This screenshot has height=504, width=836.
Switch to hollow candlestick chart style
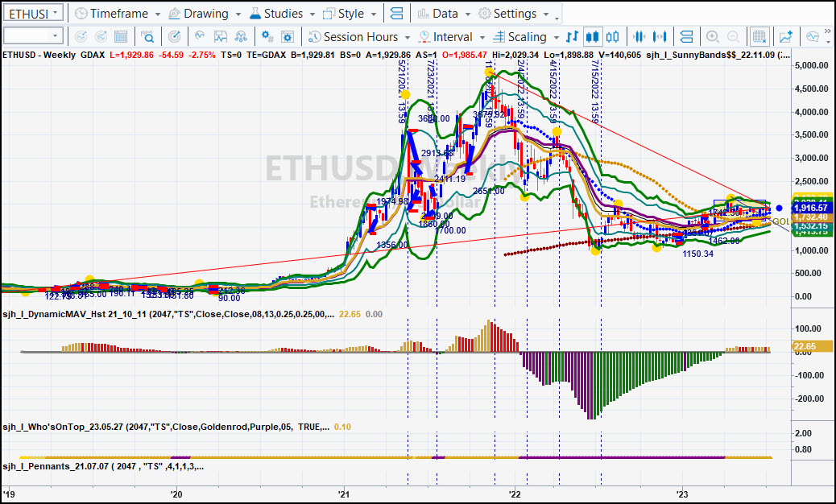pos(613,36)
